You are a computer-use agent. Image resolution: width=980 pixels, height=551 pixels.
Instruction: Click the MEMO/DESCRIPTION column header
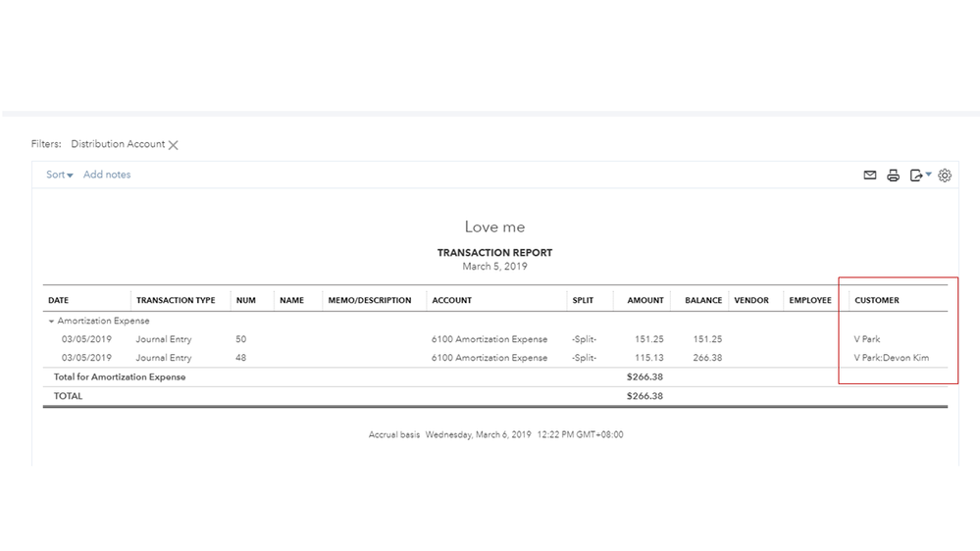370,300
